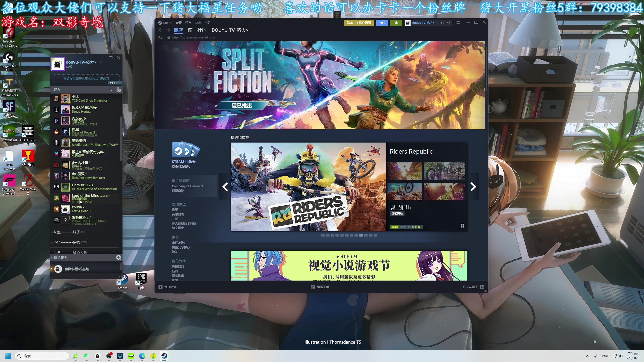Click the 多人在线战术竞技 tag link

click(x=184, y=223)
